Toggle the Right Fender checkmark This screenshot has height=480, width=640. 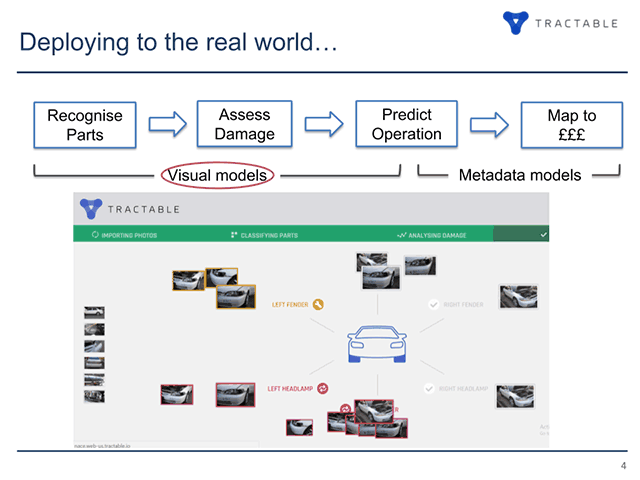click(433, 305)
